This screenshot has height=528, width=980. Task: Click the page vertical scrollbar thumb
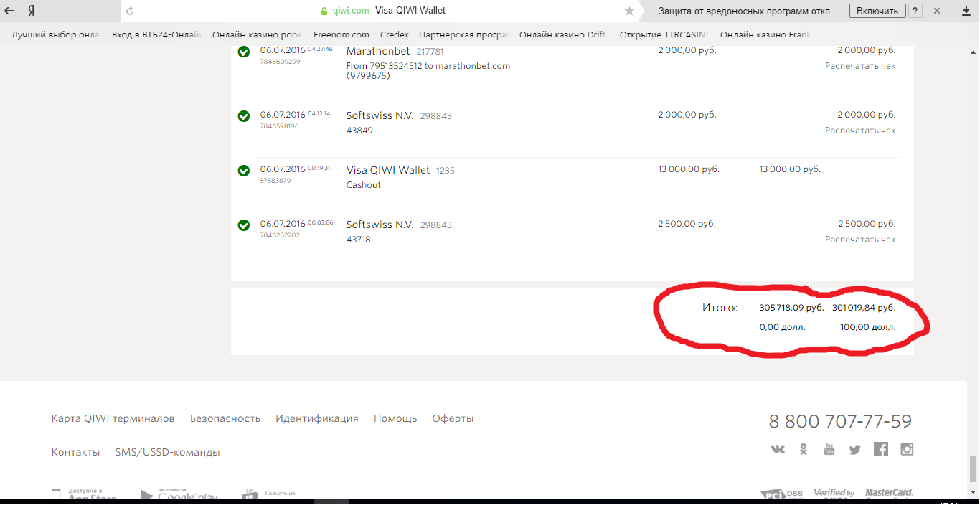pyautogui.click(x=973, y=469)
